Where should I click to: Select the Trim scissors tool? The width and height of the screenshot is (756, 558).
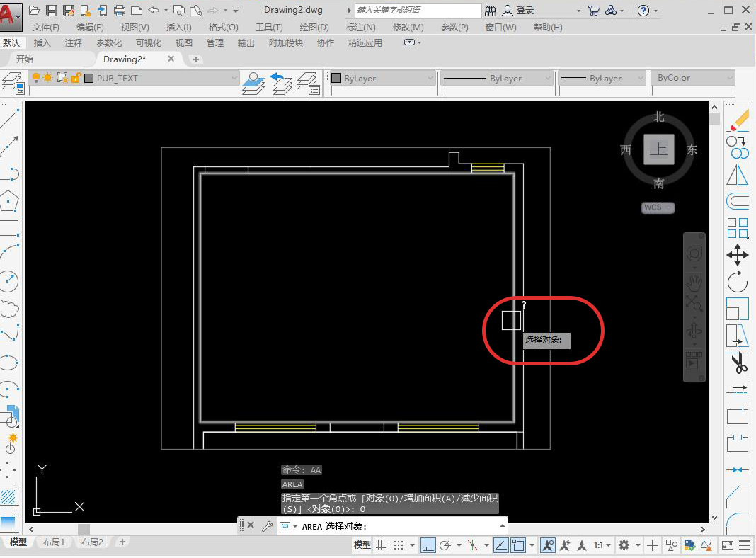pyautogui.click(x=738, y=363)
